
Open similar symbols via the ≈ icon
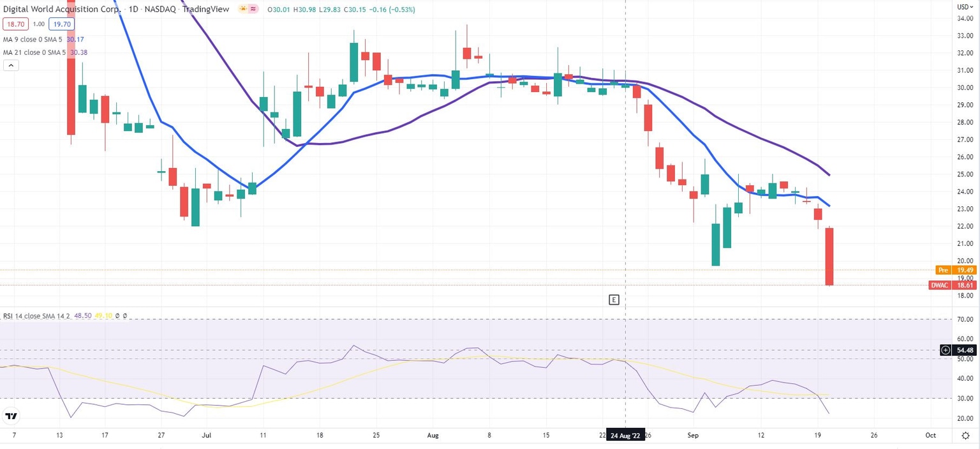pos(253,9)
